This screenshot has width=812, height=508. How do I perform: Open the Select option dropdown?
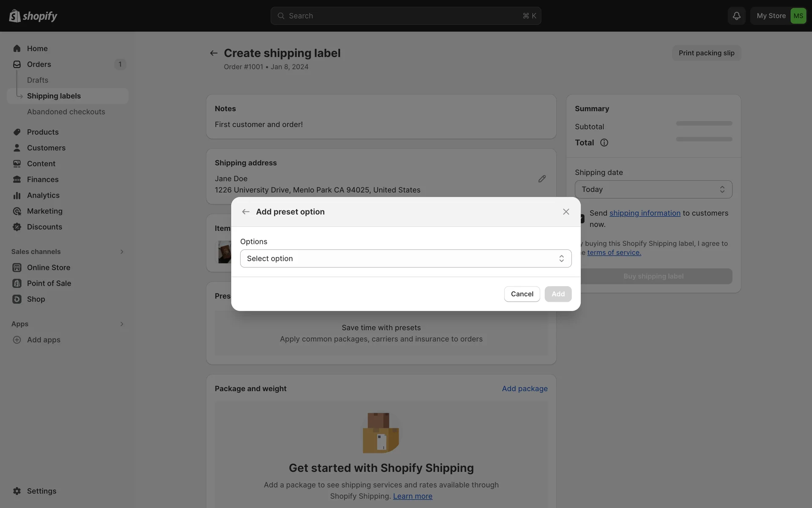[x=406, y=258]
